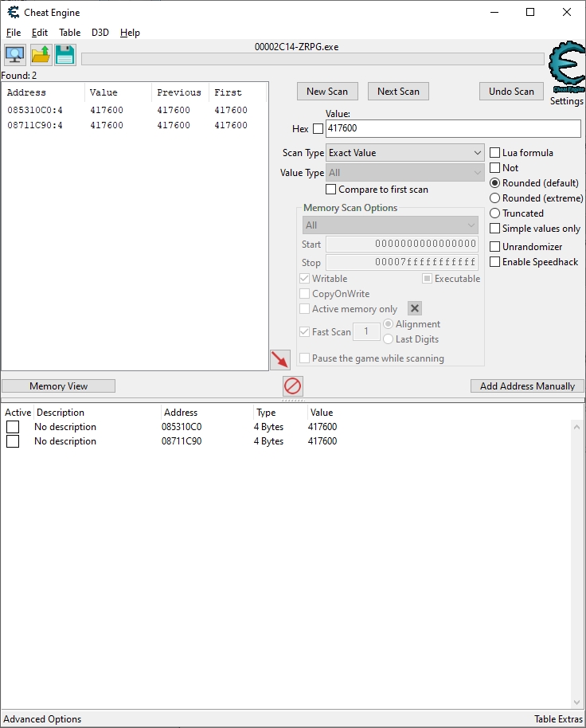Enable the Lua formula checkbox
Viewport: 586px width, 728px height.
coord(495,153)
